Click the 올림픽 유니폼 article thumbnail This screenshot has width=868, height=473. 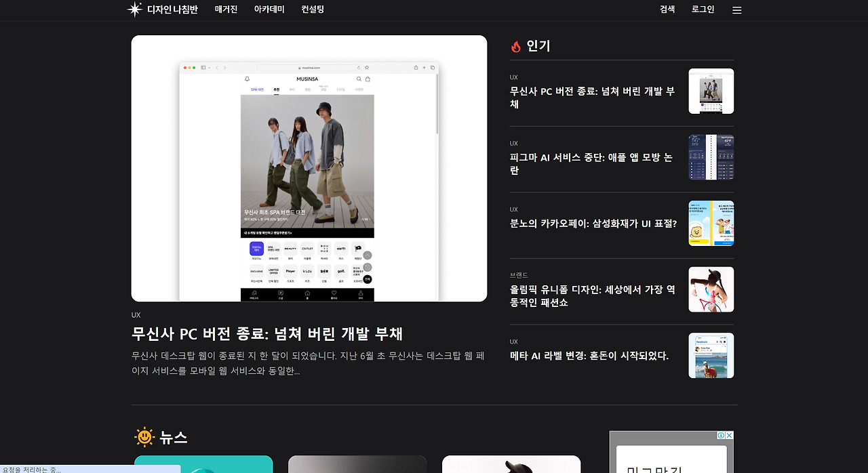[711, 289]
